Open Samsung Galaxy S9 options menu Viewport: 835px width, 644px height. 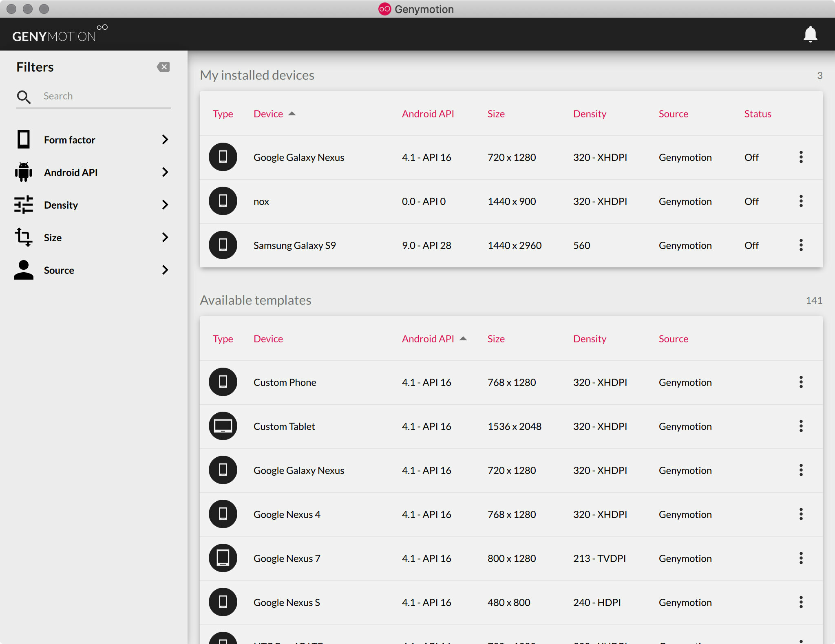801,245
